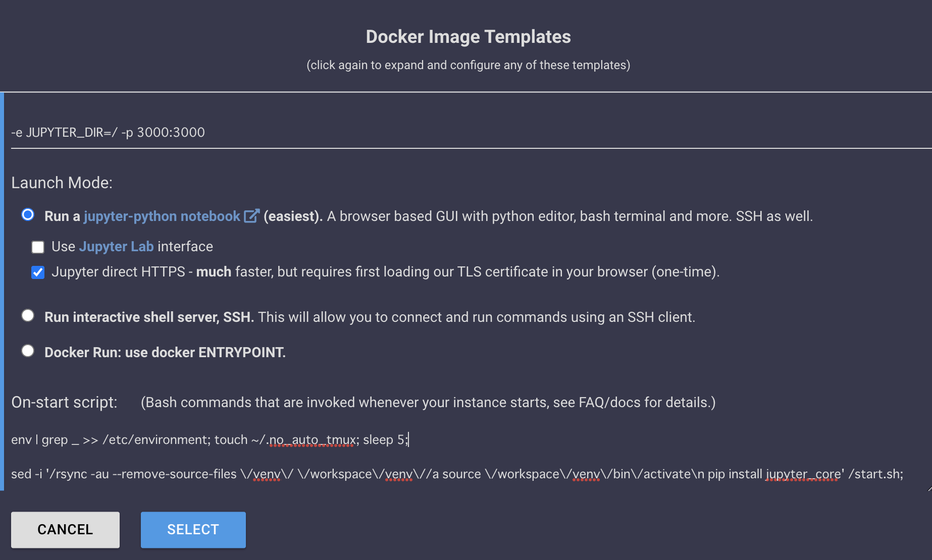Screen dimensions: 932x560
Task: Enable the Use Jupyter Lab interface checkbox
Action: click(38, 247)
